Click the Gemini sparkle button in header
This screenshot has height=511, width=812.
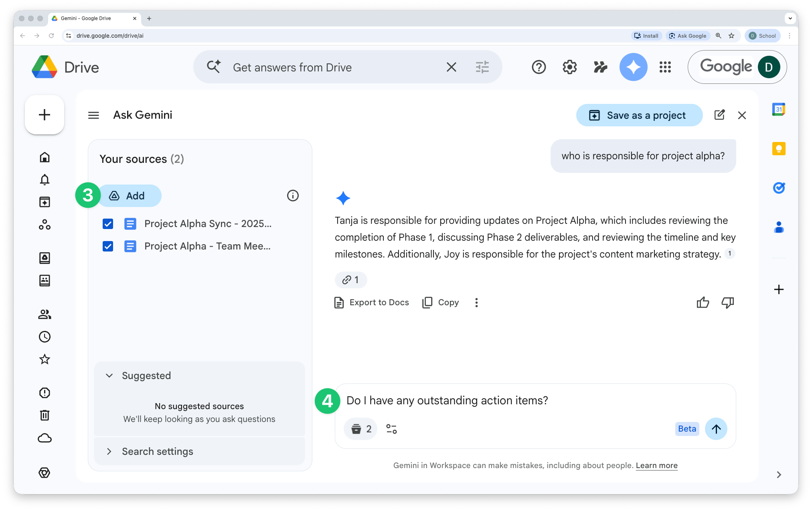point(633,67)
